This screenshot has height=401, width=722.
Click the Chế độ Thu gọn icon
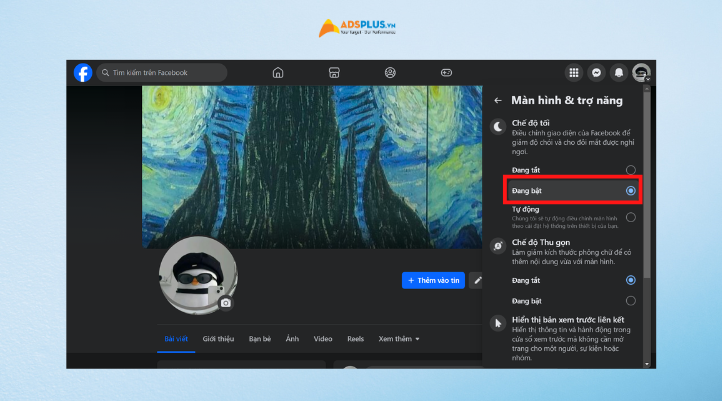498,246
